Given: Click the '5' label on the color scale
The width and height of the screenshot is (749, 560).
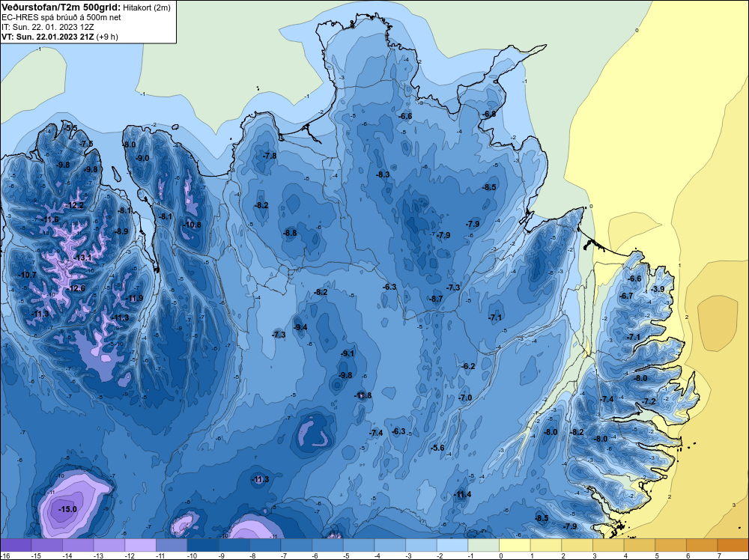Looking at the screenshot, I should (656, 556).
